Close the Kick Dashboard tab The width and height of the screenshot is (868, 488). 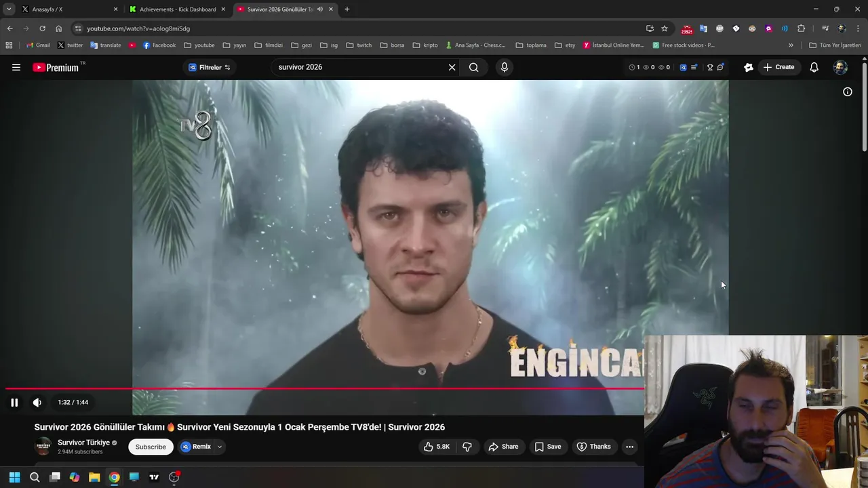coord(223,9)
